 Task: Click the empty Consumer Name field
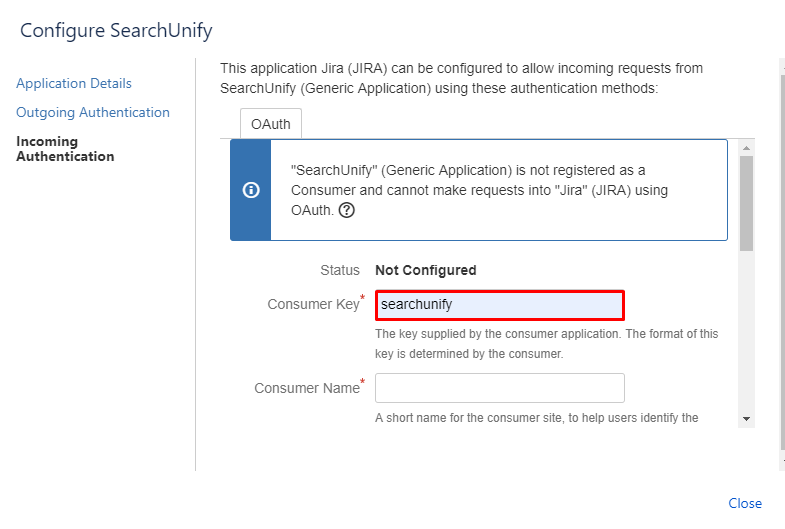(x=500, y=388)
